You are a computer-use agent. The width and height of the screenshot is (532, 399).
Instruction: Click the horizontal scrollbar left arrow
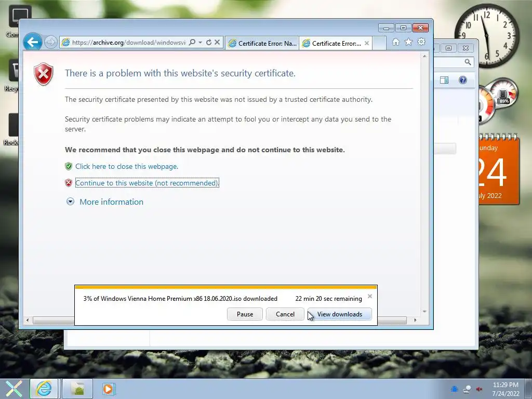pyautogui.click(x=28, y=320)
